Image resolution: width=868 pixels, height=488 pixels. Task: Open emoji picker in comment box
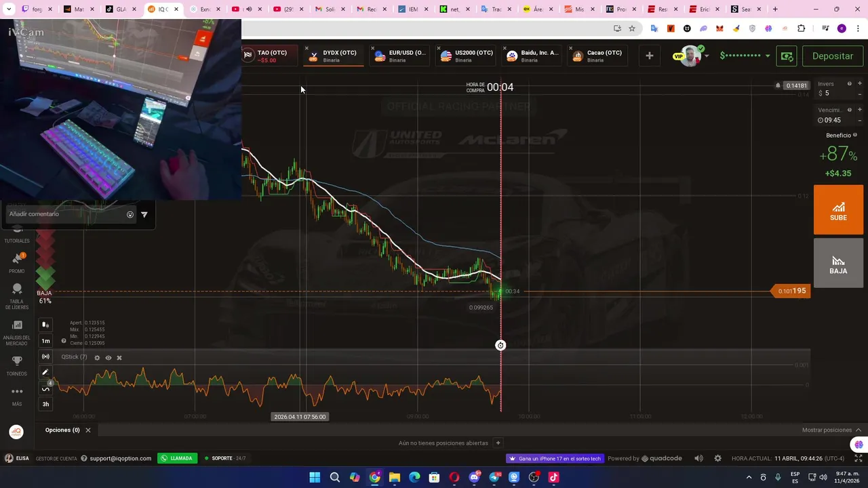pyautogui.click(x=130, y=214)
